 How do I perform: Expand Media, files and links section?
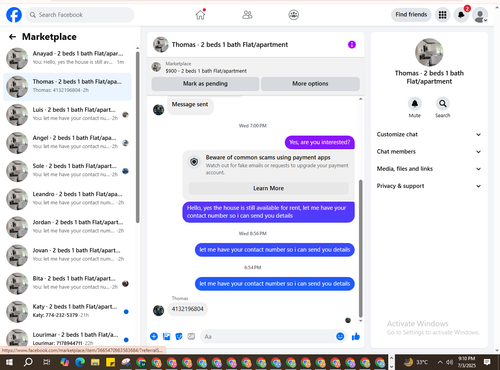click(x=429, y=169)
